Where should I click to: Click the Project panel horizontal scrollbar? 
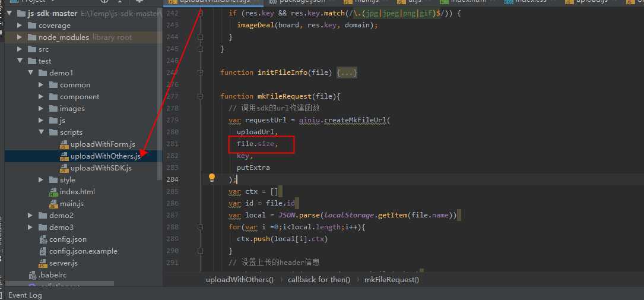coord(59,284)
